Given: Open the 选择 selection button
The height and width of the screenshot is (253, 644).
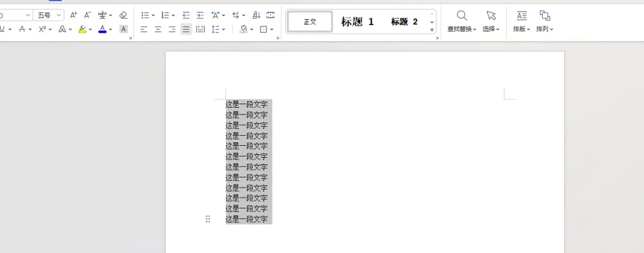Looking at the screenshot, I should coord(491,21).
